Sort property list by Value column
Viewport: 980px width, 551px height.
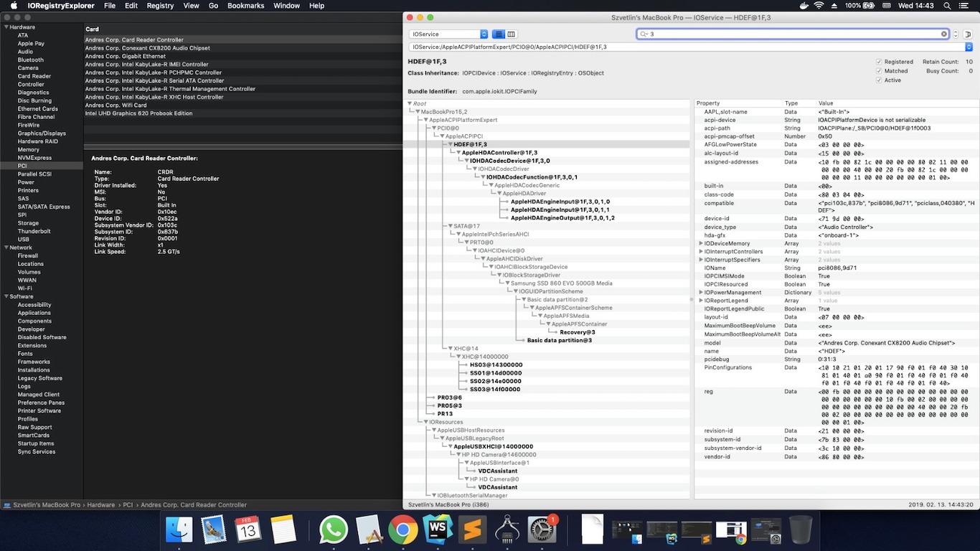click(x=897, y=103)
